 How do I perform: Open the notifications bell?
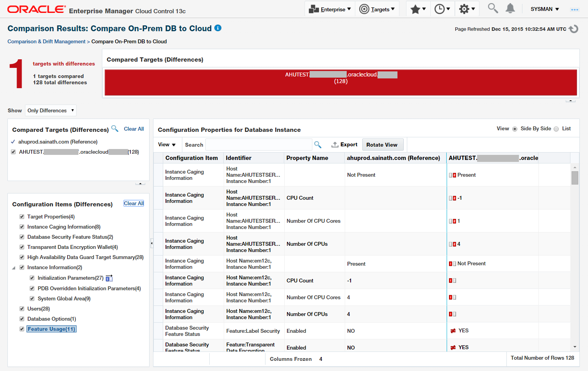510,8
